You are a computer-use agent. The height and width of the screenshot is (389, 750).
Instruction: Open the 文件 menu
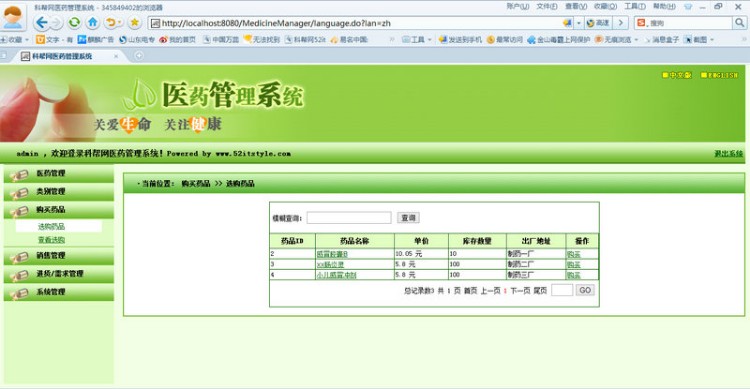coord(547,6)
